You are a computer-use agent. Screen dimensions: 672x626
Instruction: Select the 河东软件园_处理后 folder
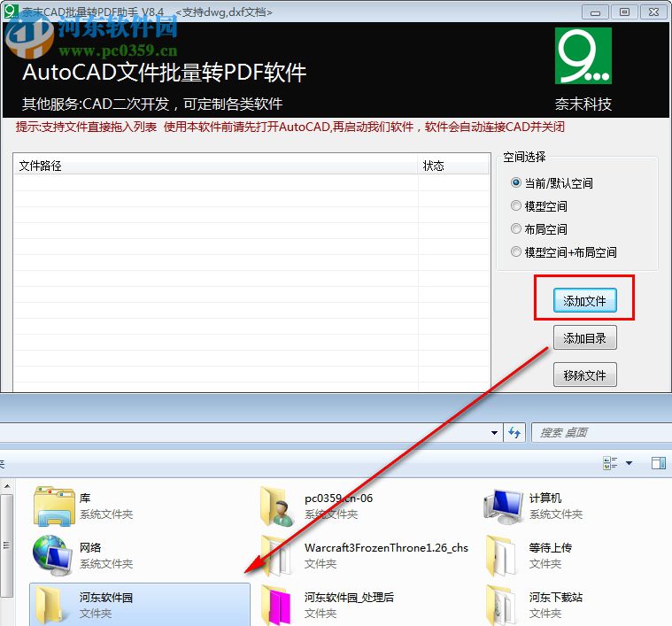pos(328,604)
